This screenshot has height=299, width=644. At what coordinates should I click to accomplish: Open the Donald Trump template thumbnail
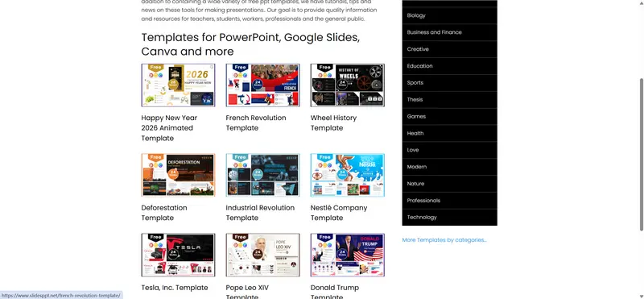(348, 255)
